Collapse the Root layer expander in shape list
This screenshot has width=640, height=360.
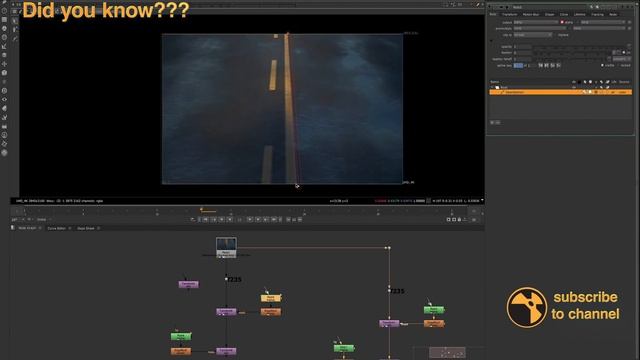pos(492,87)
